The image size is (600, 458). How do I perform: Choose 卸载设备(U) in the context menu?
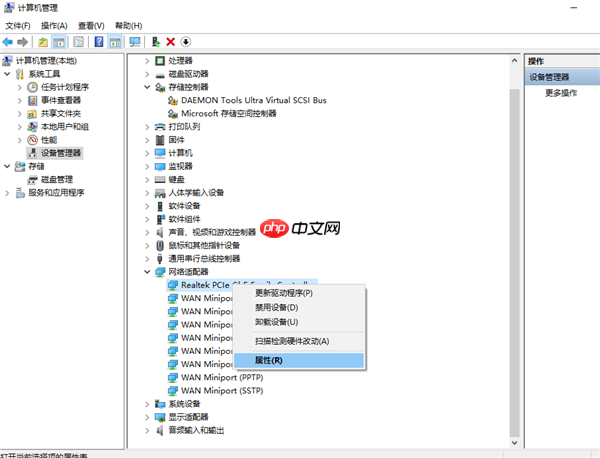pyautogui.click(x=299, y=322)
